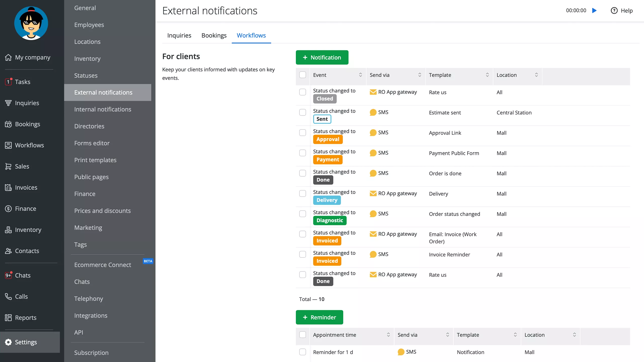The width and height of the screenshot is (644, 362).
Task: Select all notifications via header checkbox
Action: 303,75
